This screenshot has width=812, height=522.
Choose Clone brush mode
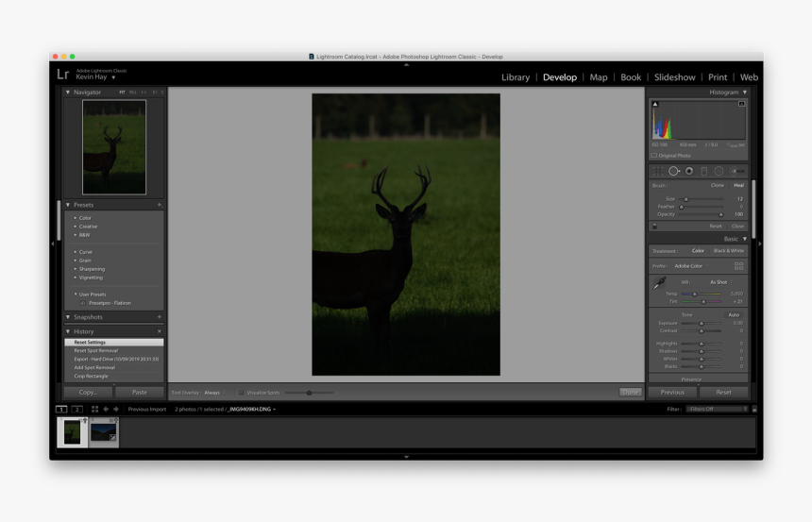point(718,185)
